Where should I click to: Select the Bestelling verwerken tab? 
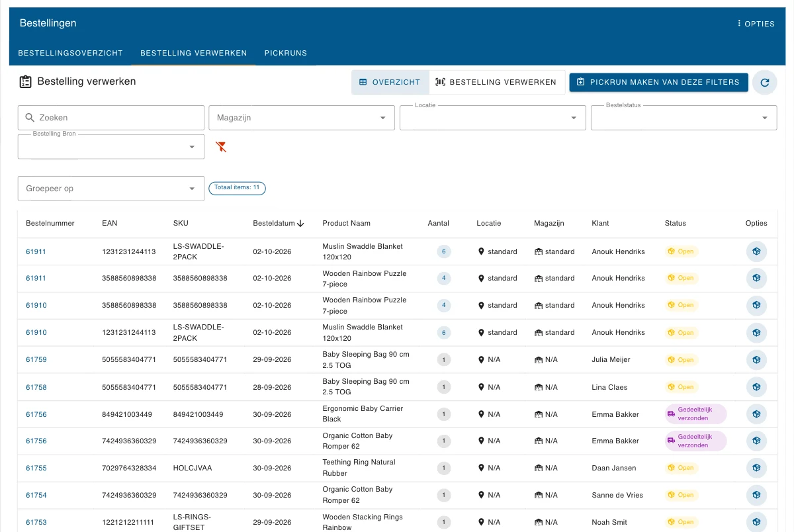point(194,53)
